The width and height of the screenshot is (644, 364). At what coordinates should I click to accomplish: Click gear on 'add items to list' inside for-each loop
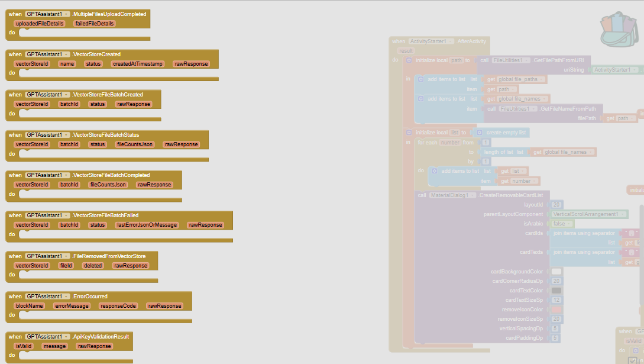point(435,171)
